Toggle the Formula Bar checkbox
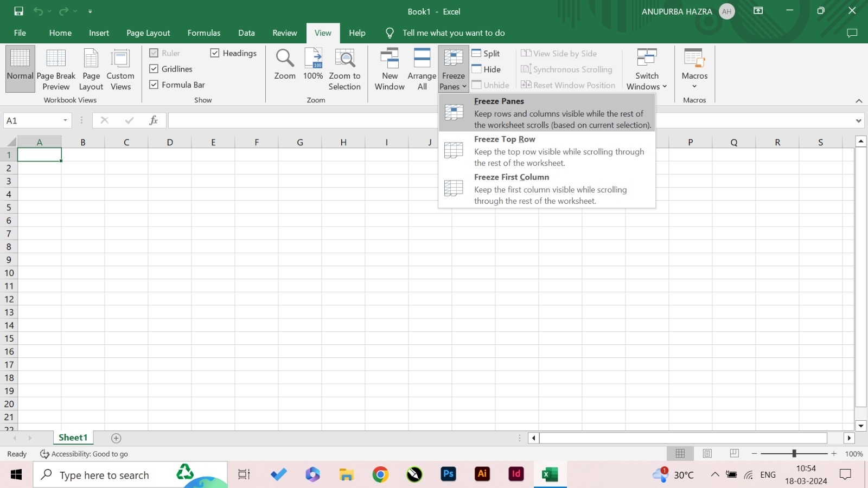Screen dimensions: 868x488 (x=154, y=85)
